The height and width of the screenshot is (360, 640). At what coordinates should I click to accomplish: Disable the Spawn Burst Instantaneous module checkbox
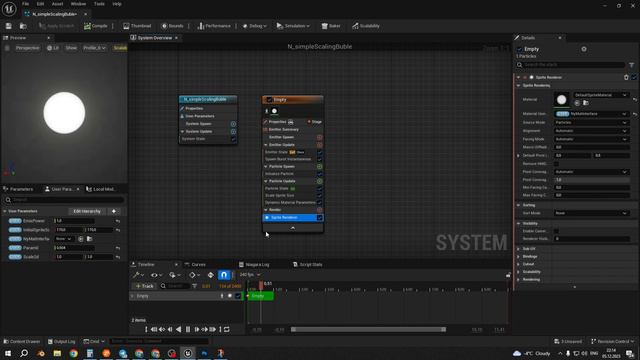[x=320, y=159]
